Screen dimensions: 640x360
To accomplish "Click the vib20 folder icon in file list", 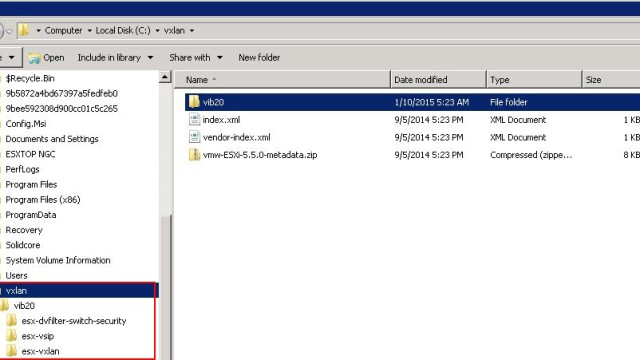I will click(x=194, y=102).
